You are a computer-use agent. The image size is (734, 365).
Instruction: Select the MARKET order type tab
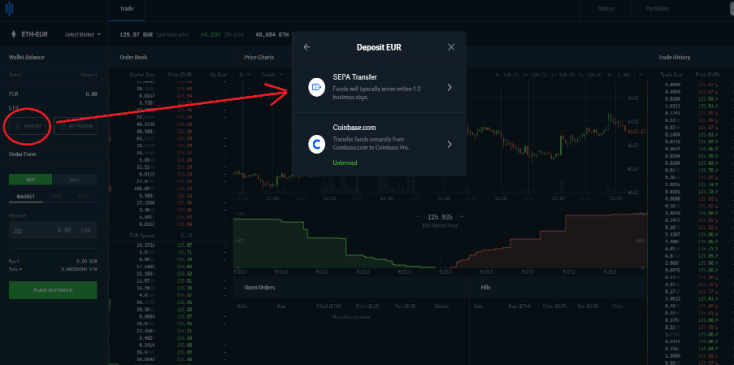(26, 197)
